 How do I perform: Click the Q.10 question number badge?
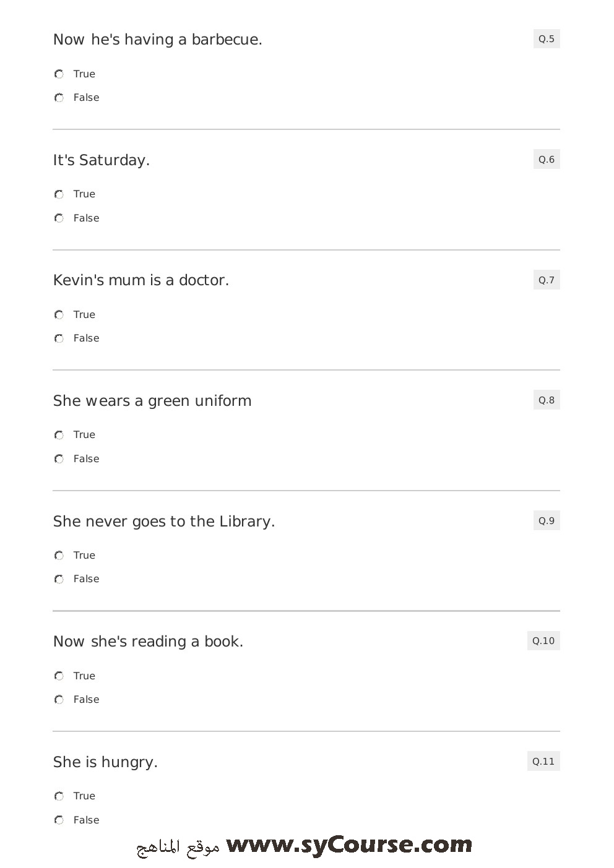(x=543, y=641)
